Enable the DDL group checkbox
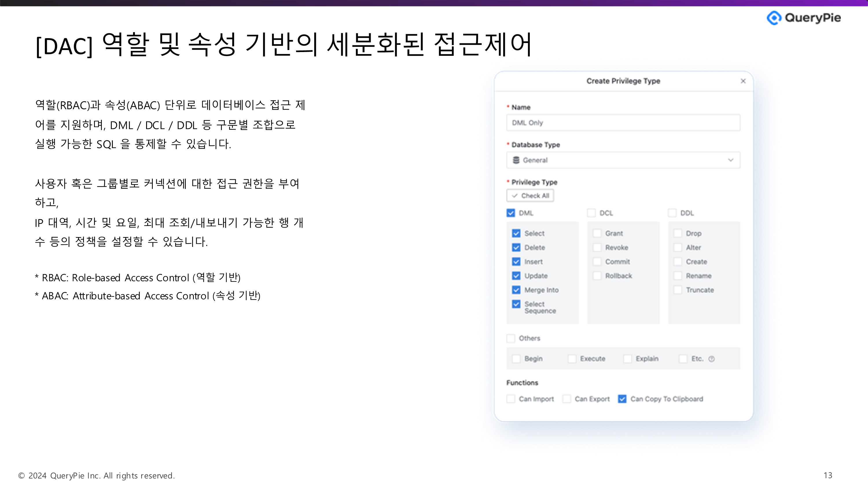 672,213
